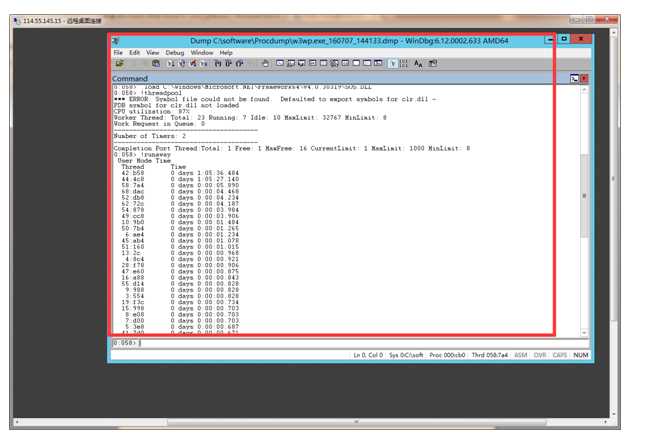
Task: Open the Watch window toolbar icon
Action: pyautogui.click(x=291, y=63)
